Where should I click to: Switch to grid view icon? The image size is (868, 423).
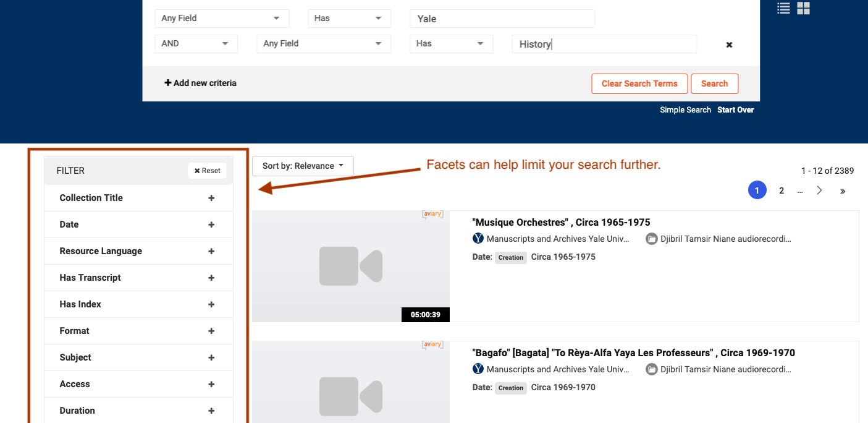pyautogui.click(x=803, y=8)
